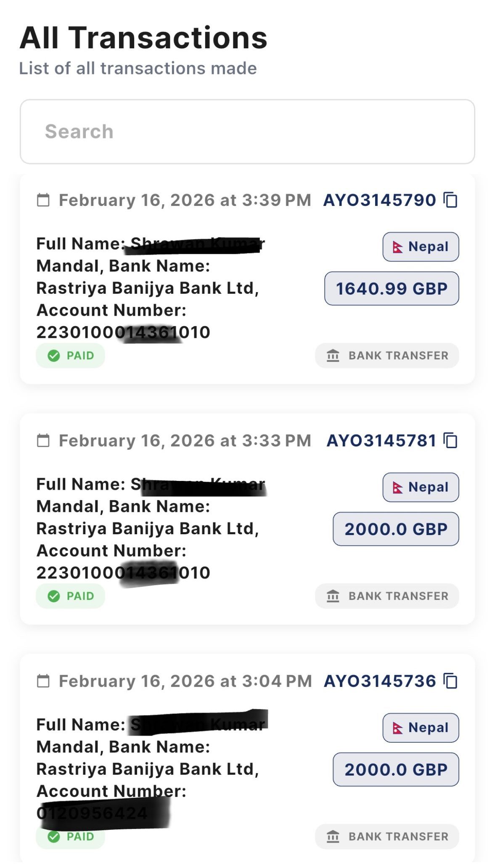Tap Bank Transfer tag on AYO3145781 transaction

[387, 596]
